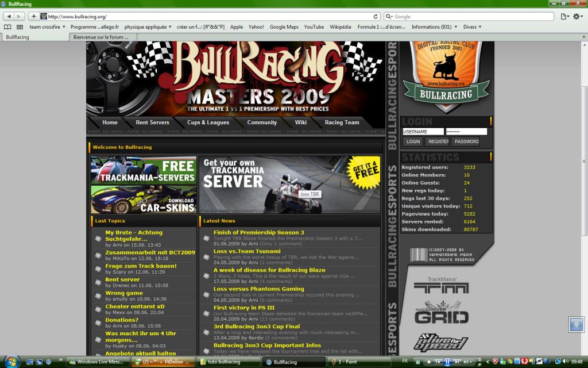Go forward with the browser forward arrow
Viewport: 588px width, 368px height.
19,17
